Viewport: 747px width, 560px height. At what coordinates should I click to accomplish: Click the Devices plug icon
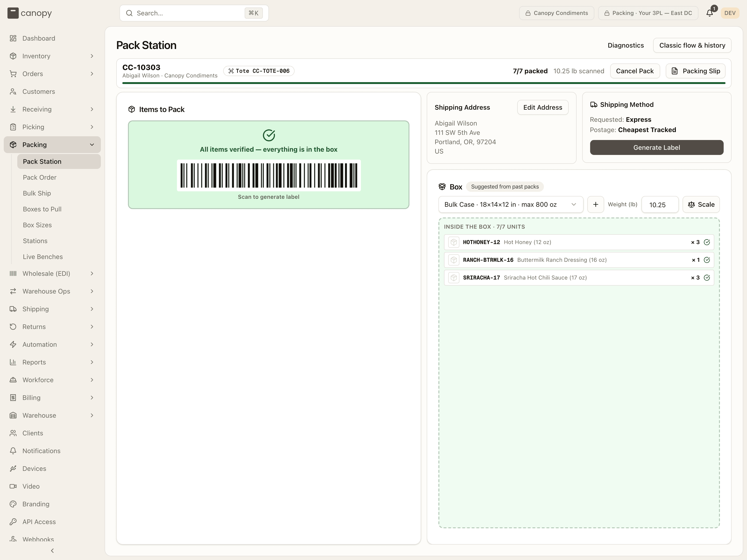(x=13, y=469)
